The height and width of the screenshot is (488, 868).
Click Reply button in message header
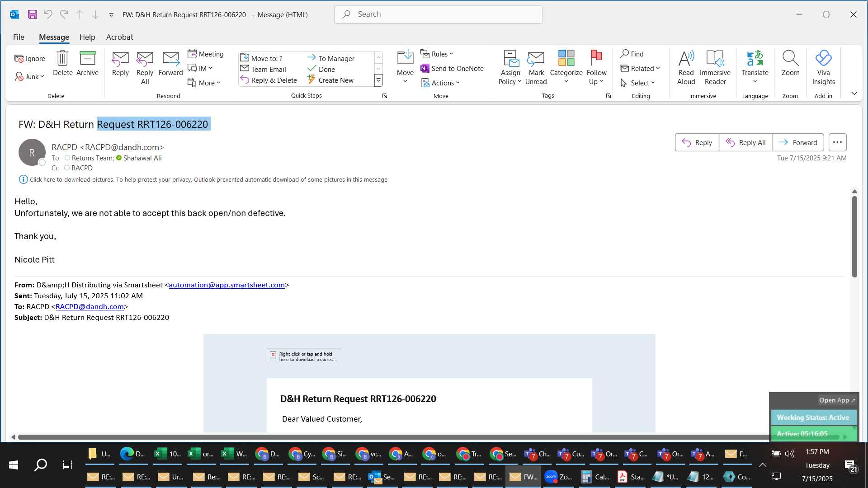(x=697, y=142)
